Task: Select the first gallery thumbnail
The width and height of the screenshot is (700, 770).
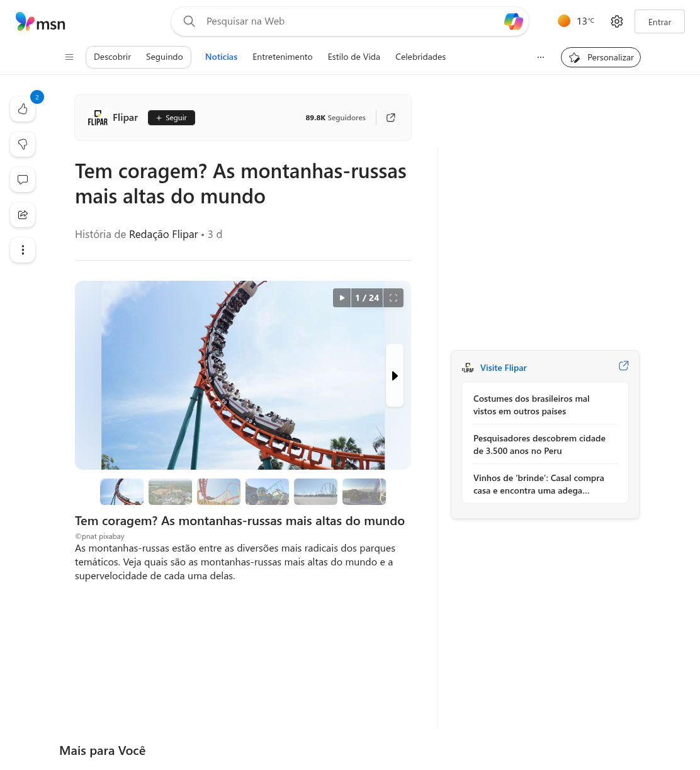Action: [121, 492]
